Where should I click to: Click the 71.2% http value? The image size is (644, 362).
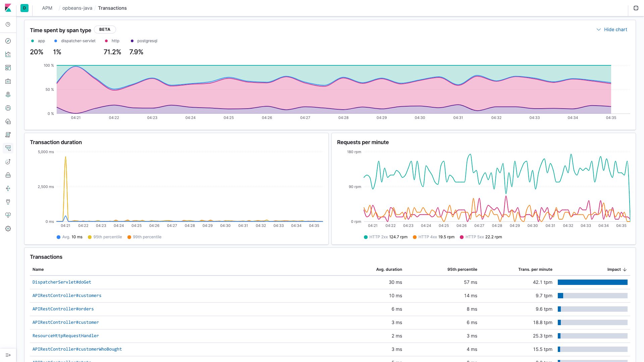point(112,52)
